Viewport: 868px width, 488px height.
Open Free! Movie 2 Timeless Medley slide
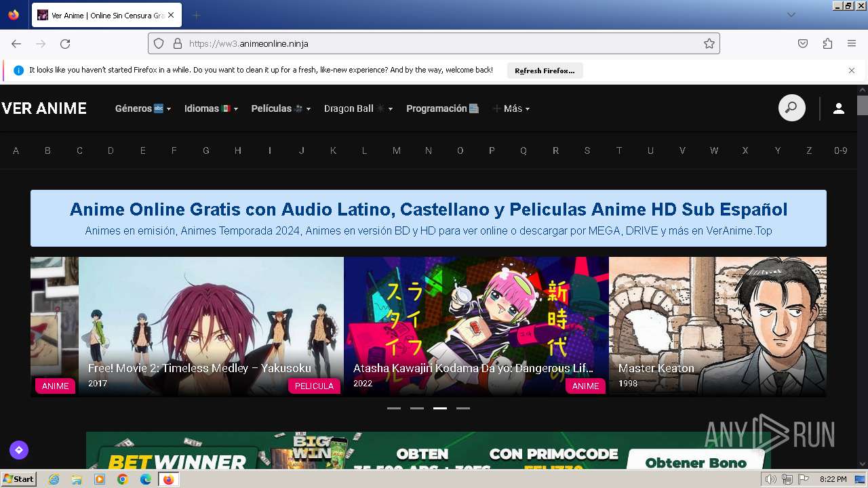[x=211, y=326]
